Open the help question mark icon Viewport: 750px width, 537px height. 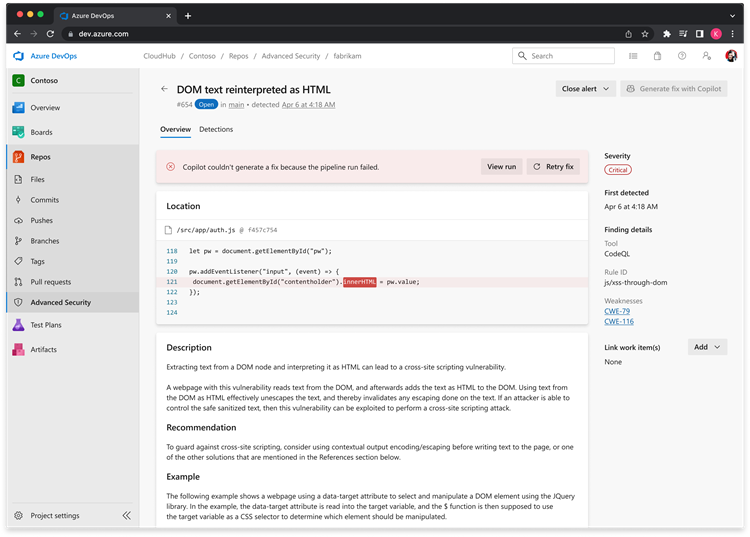coord(682,56)
